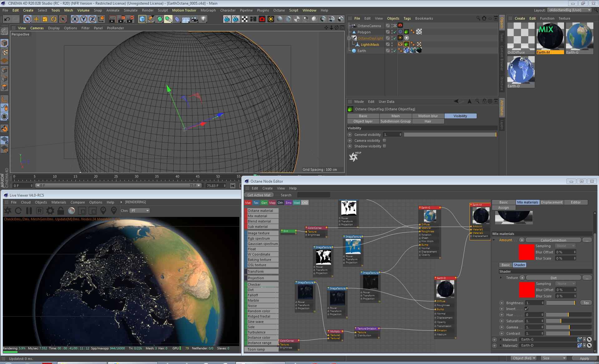Enable Shadow visibility checkbox
The height and width of the screenshot is (364, 599).
(384, 146)
